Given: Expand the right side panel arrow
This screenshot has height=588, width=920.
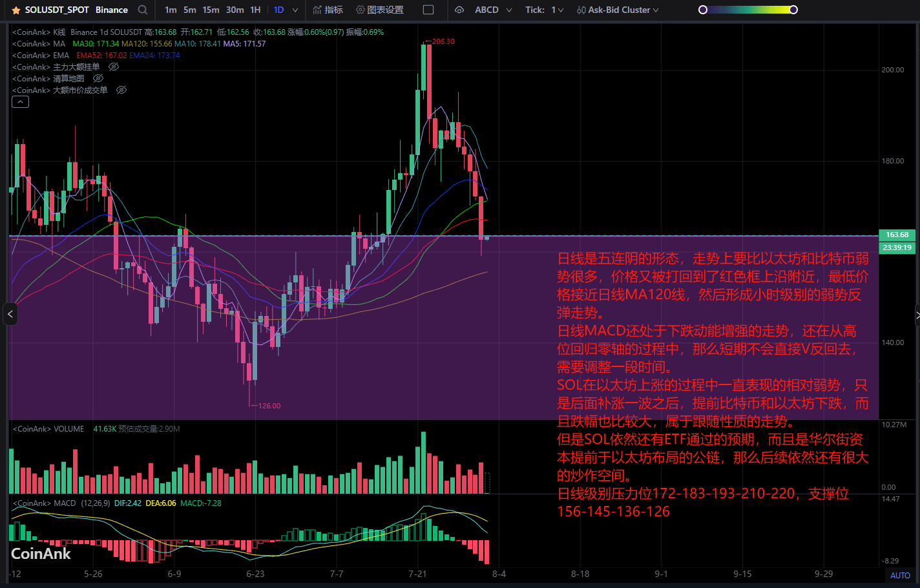Looking at the screenshot, I should tap(917, 315).
